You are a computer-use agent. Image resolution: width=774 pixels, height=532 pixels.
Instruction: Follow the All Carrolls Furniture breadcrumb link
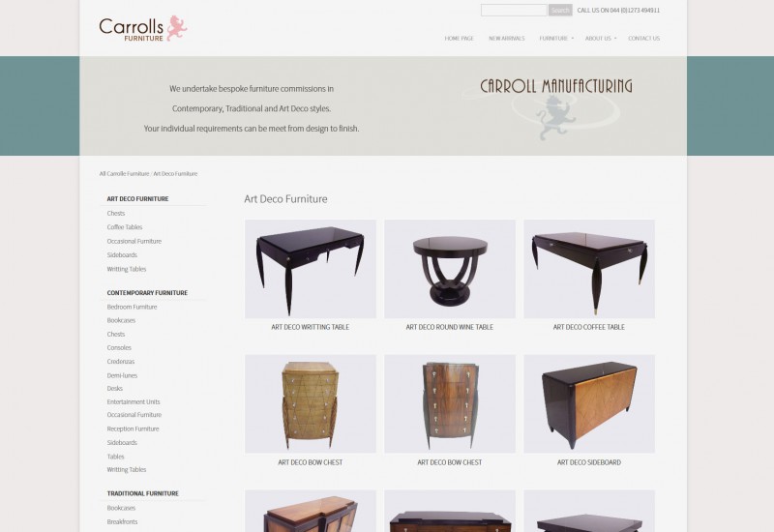(124, 174)
